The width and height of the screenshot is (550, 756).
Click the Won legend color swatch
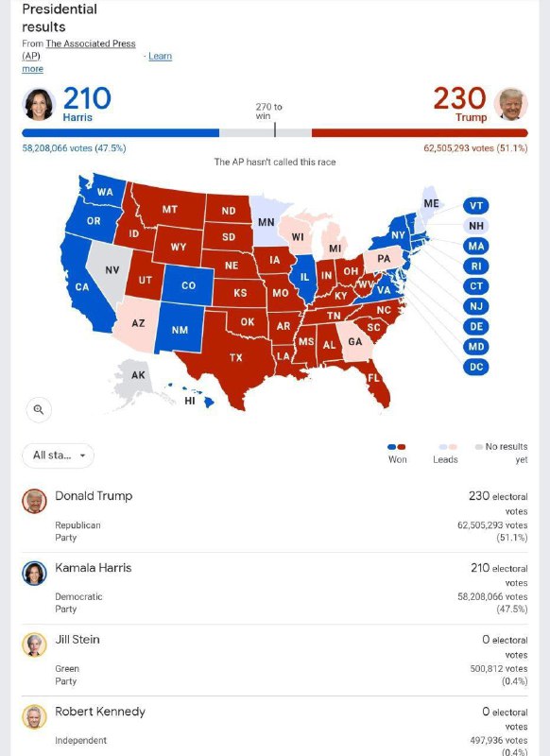pyautogui.click(x=397, y=447)
